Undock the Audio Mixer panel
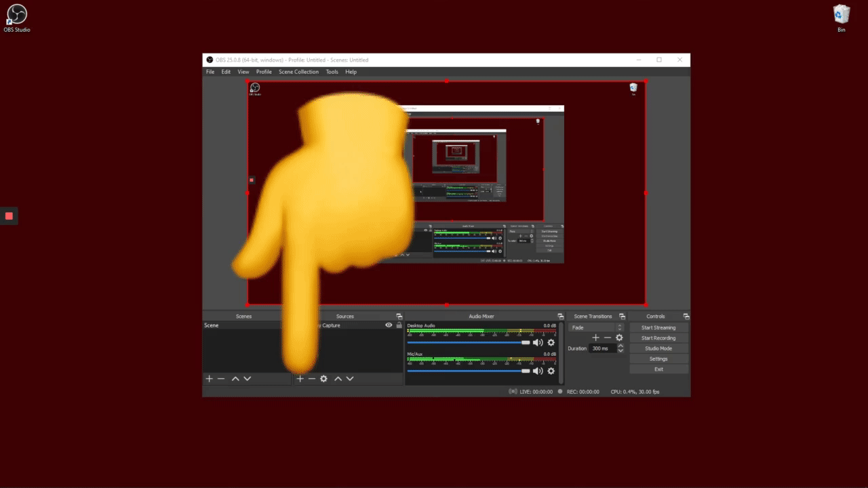The height and width of the screenshot is (488, 868). [x=560, y=317]
